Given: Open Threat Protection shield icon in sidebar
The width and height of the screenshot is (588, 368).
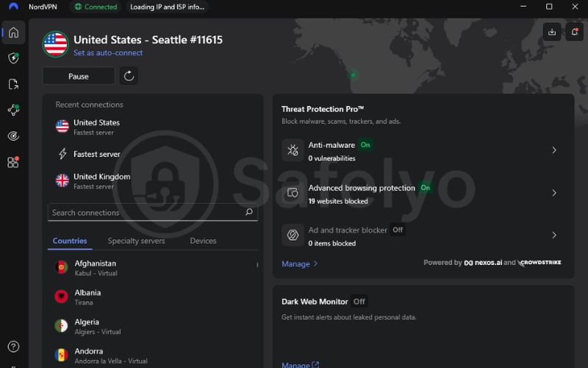Looking at the screenshot, I should pos(13,58).
